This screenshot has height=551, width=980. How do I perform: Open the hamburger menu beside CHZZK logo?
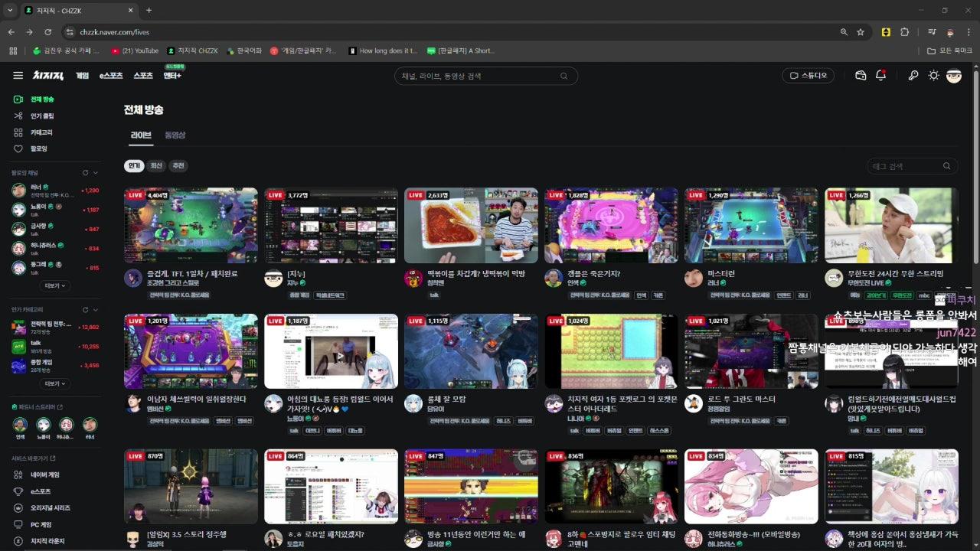[x=18, y=75]
